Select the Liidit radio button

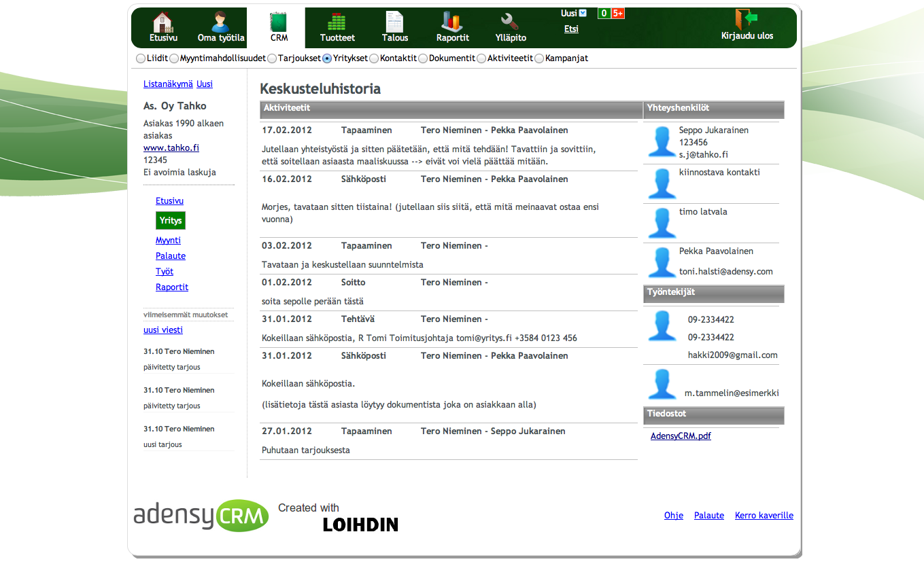(141, 58)
